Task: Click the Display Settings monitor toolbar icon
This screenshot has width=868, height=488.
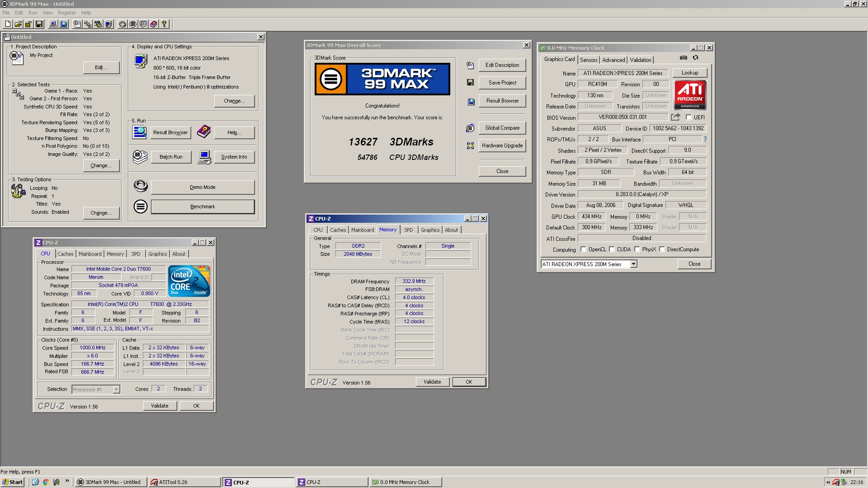Action: coord(108,24)
